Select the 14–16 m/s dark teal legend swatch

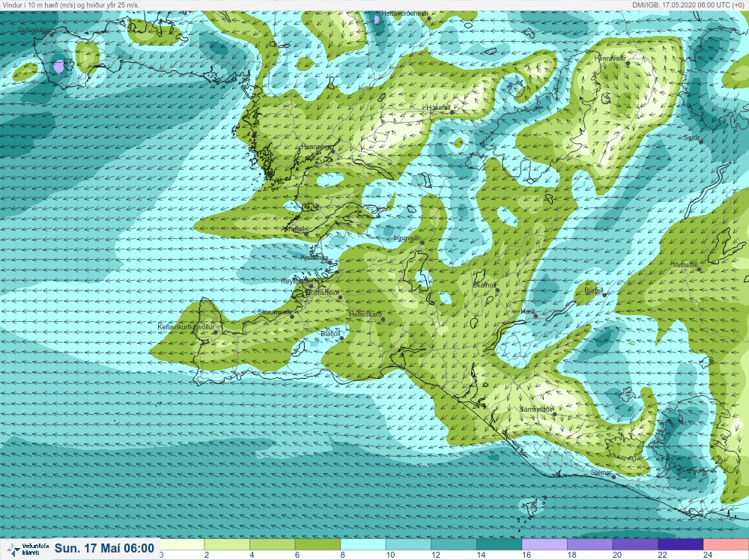(499, 544)
